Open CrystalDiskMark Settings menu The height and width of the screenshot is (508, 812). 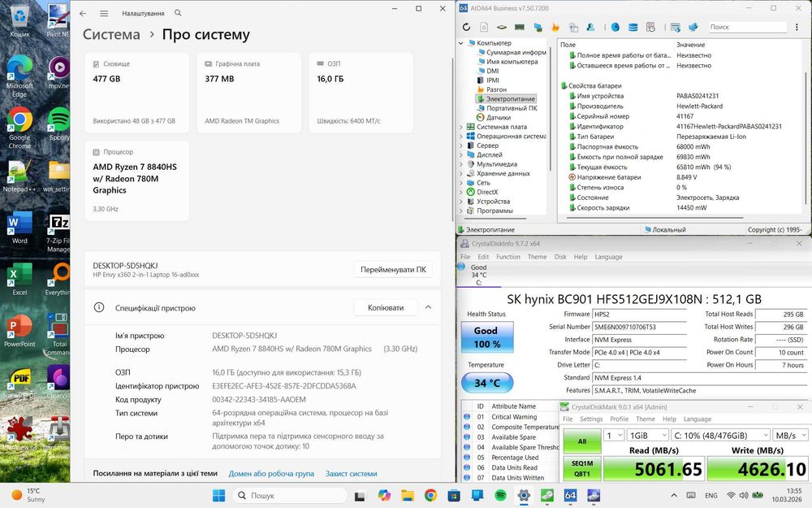[x=591, y=419]
